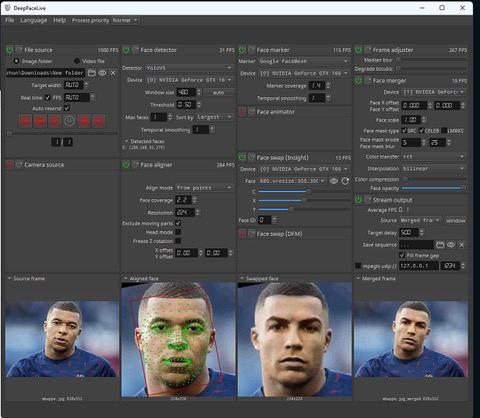Open the Detector YoloV5 dropdown

point(189,68)
